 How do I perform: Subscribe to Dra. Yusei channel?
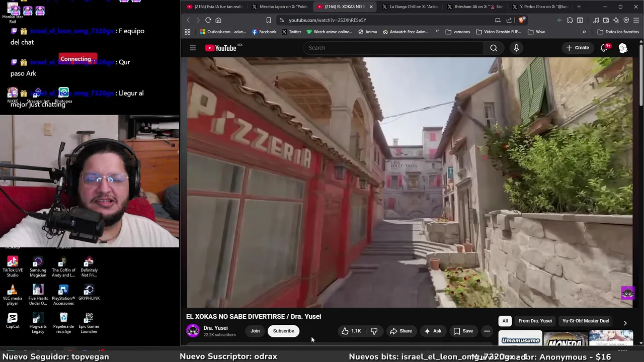[284, 331]
